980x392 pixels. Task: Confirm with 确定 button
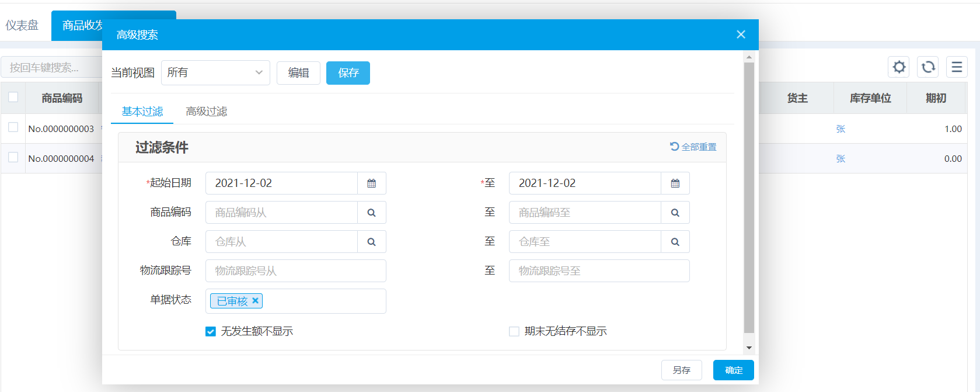point(734,370)
